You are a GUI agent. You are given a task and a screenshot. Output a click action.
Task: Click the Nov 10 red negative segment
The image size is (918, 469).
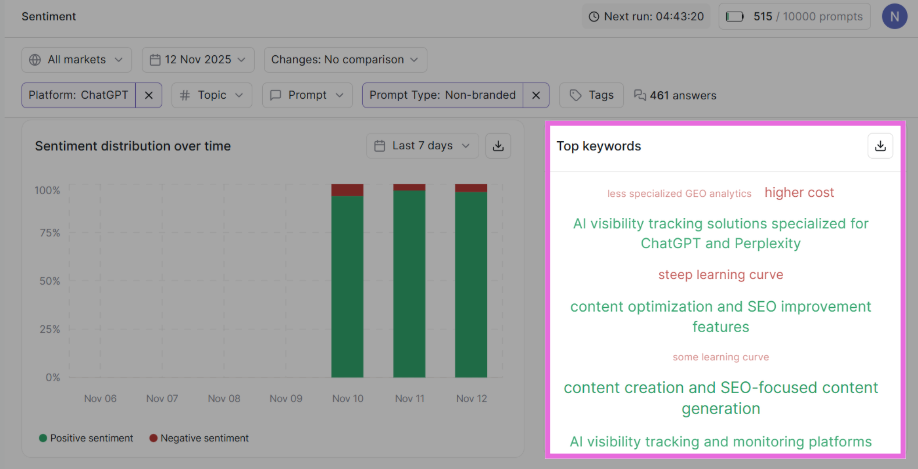pos(347,190)
